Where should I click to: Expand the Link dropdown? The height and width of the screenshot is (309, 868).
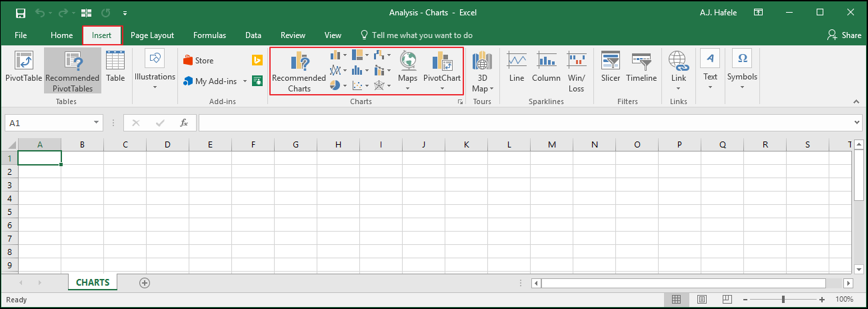679,88
